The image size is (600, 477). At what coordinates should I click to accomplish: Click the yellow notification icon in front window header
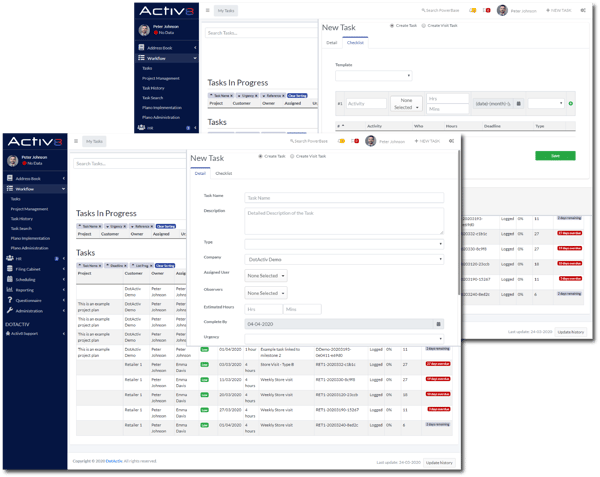tap(341, 141)
